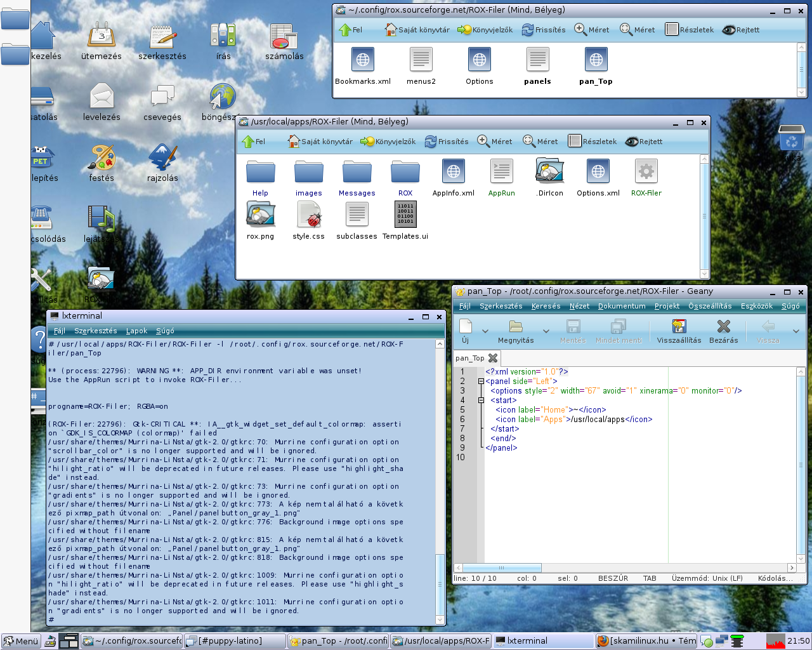This screenshot has width=812, height=650.
Task: Click the Bezárás close file button in Geany
Action: [x=723, y=331]
